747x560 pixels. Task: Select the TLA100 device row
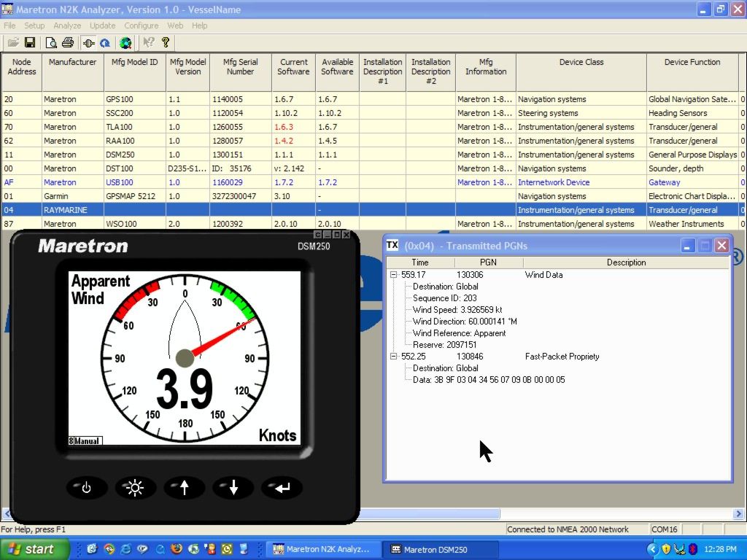click(373, 127)
